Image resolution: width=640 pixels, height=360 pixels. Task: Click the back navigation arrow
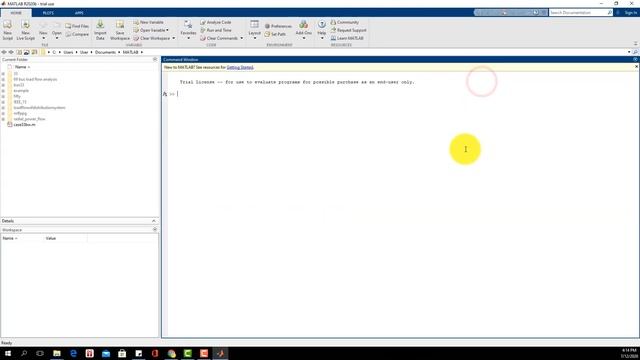[x=4, y=52]
